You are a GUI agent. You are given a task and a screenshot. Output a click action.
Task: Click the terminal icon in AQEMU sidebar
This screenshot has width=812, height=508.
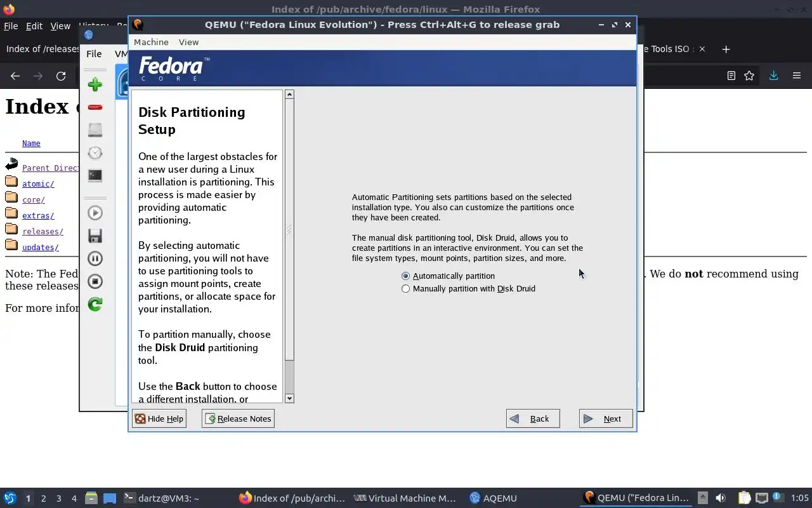click(x=95, y=175)
